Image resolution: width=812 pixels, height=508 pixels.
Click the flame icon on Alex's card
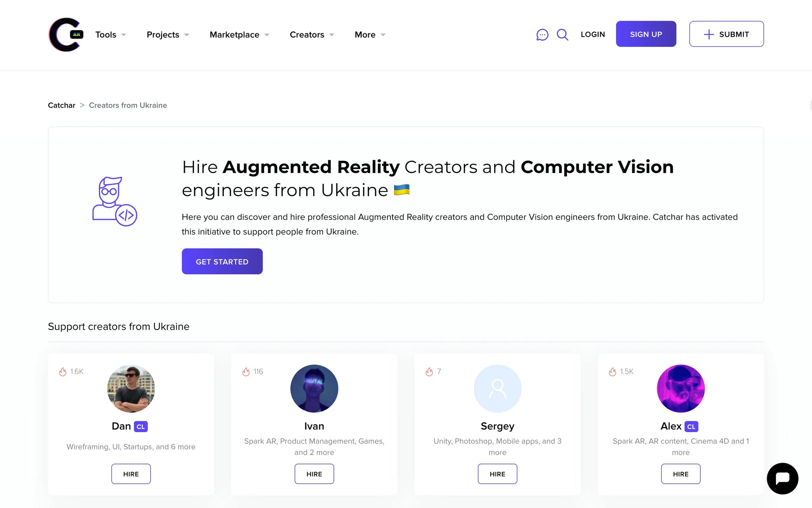[613, 372]
